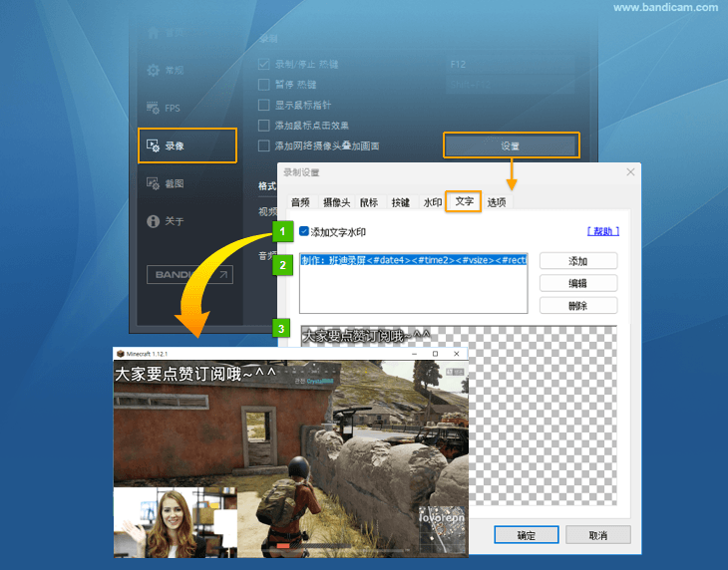Switch to the 音频 tab
Image resolution: width=728 pixels, height=570 pixels.
tap(301, 202)
